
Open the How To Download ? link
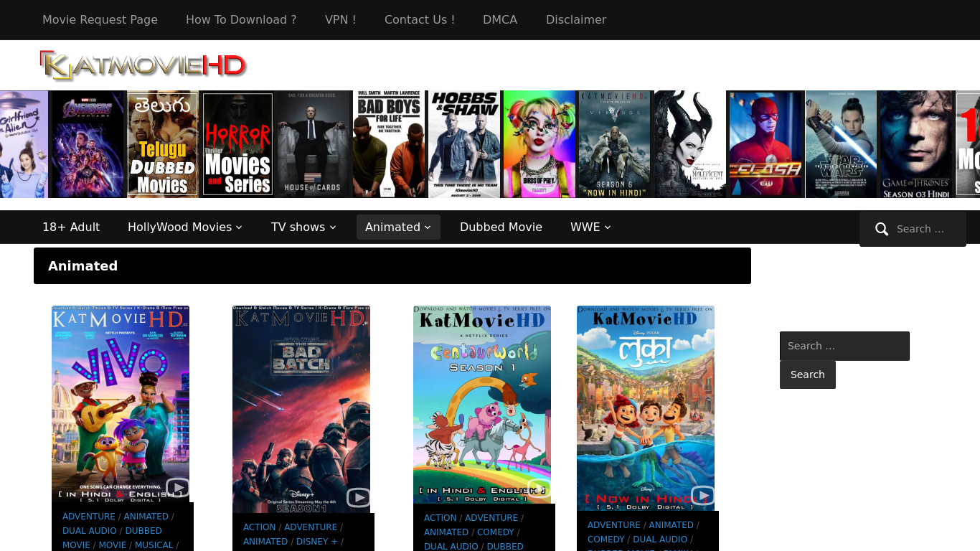point(241,19)
